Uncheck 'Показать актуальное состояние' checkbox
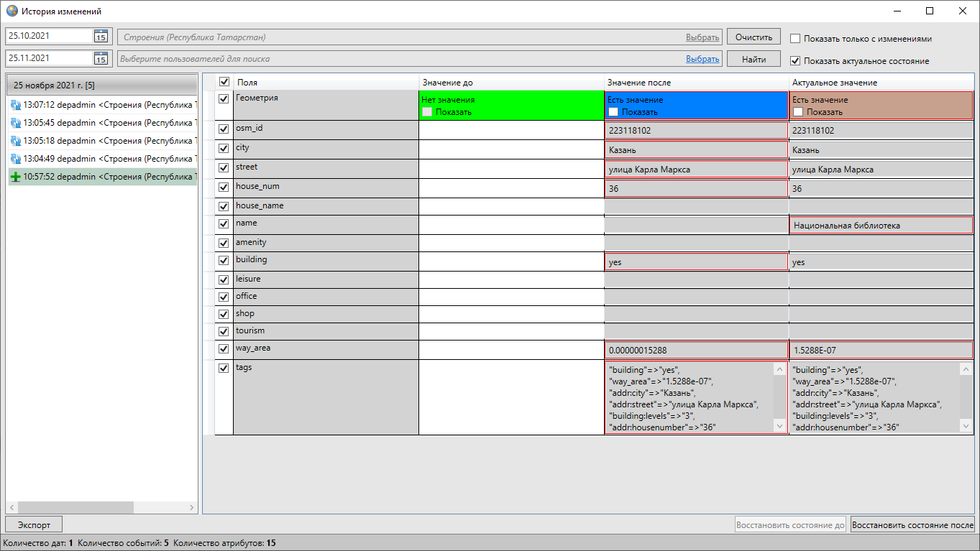This screenshot has height=551, width=980. pyautogui.click(x=795, y=61)
